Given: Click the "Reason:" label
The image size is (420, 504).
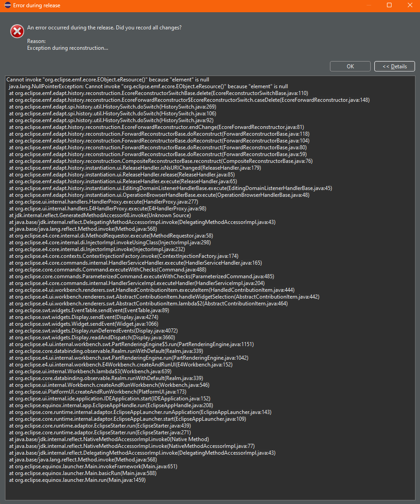Looking at the screenshot, I should [x=36, y=41].
